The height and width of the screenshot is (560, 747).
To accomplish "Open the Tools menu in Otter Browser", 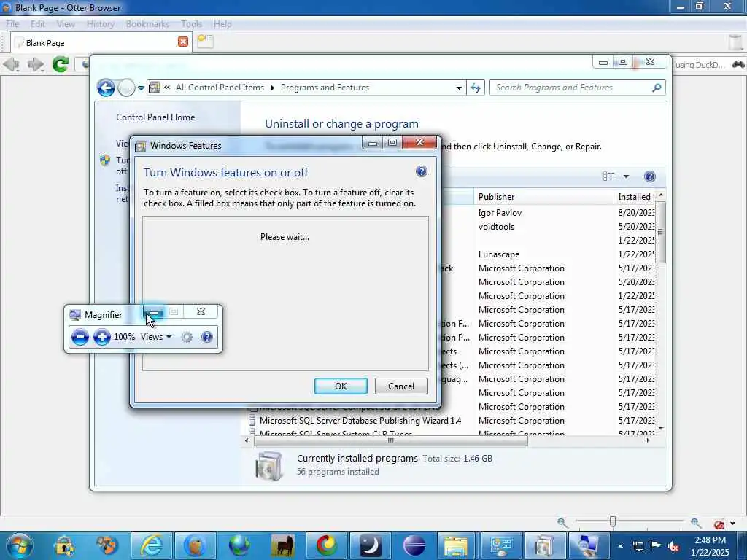I will [x=192, y=24].
